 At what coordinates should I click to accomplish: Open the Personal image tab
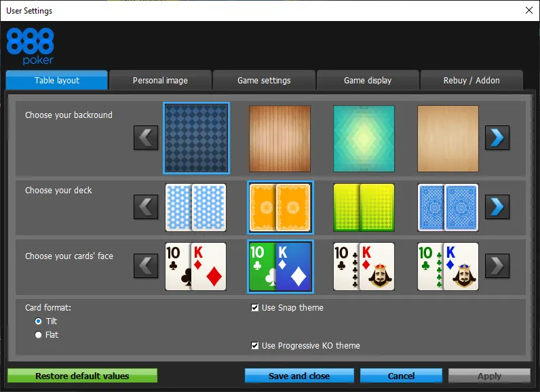(160, 80)
